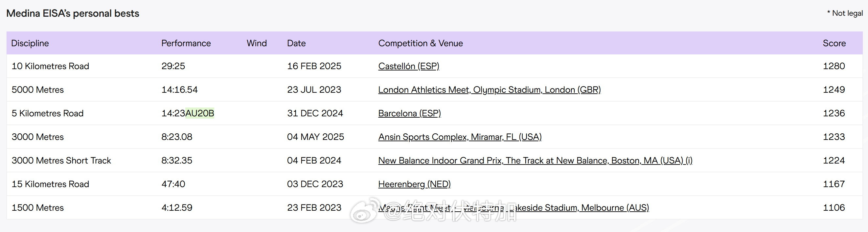Open New Balance Indoor Grand Prix link
Viewport: 868px width, 232px height.
(x=535, y=160)
